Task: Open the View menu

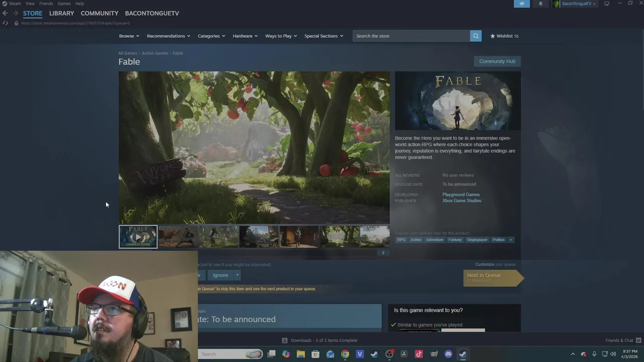Action: tap(30, 4)
